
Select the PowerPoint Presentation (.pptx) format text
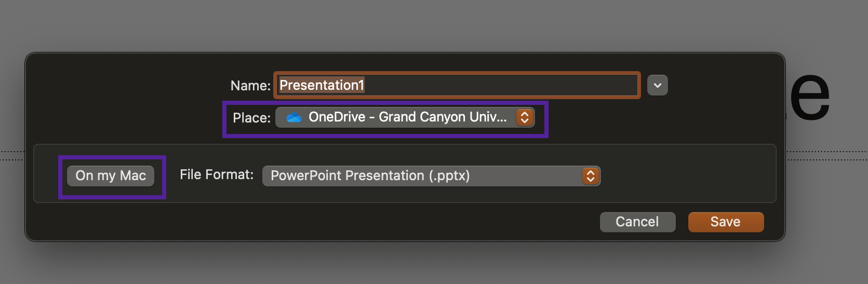(x=370, y=176)
